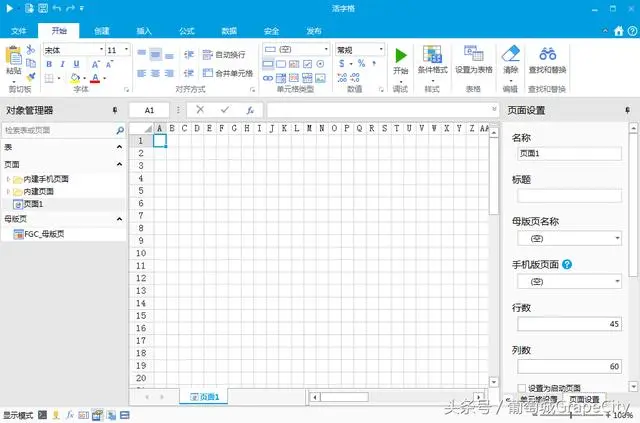This screenshot has height=423, width=640.
Task: Click the undo arrow in quick access toolbar
Action: (x=57, y=8)
